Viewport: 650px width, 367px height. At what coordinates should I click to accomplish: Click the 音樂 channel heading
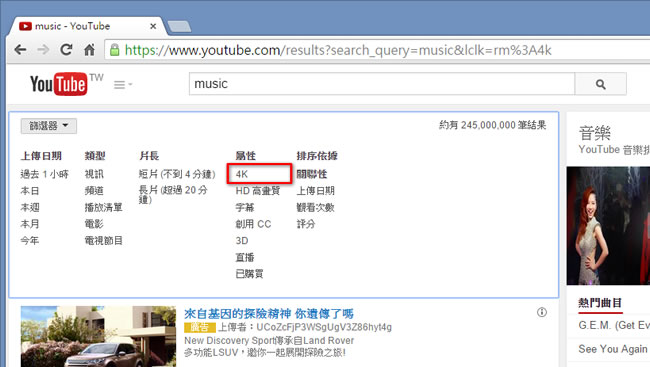[x=594, y=134]
